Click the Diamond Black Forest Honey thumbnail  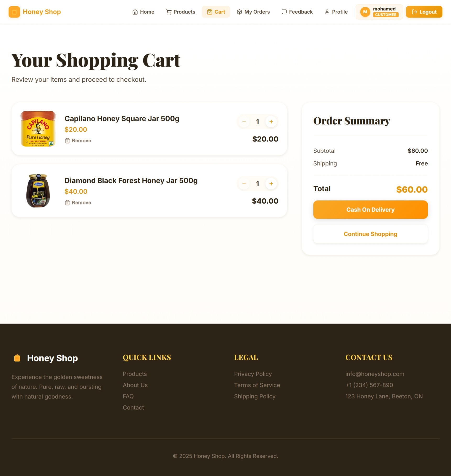(x=38, y=191)
